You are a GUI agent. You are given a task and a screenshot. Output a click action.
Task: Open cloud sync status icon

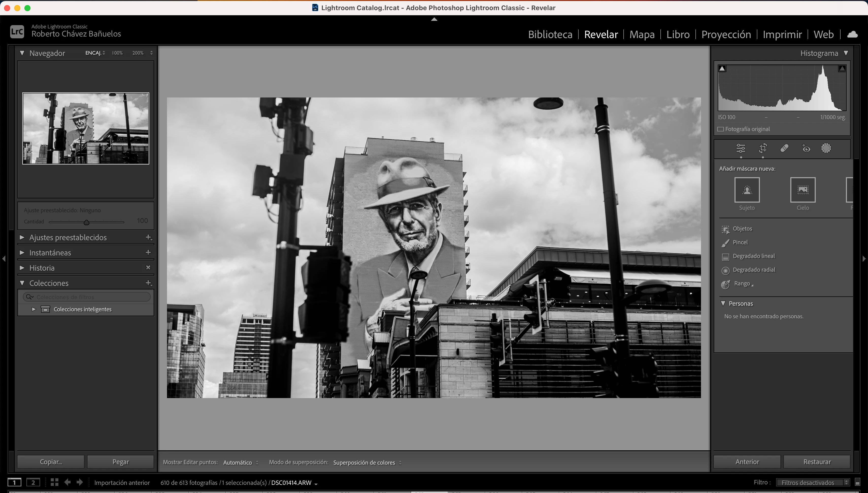[852, 34]
